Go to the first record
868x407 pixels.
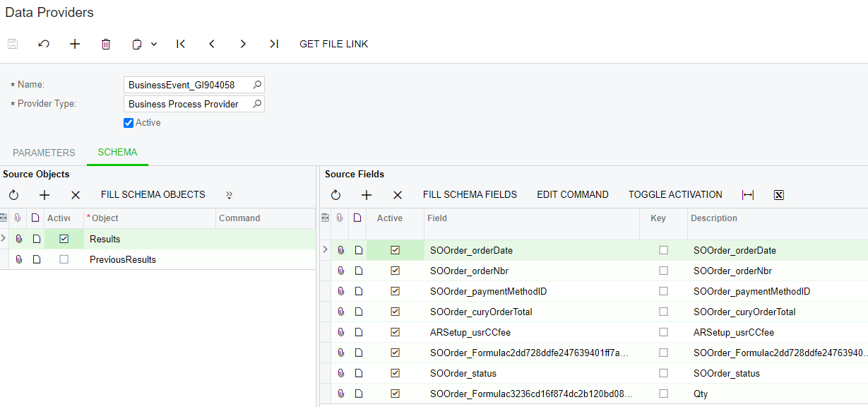point(181,44)
